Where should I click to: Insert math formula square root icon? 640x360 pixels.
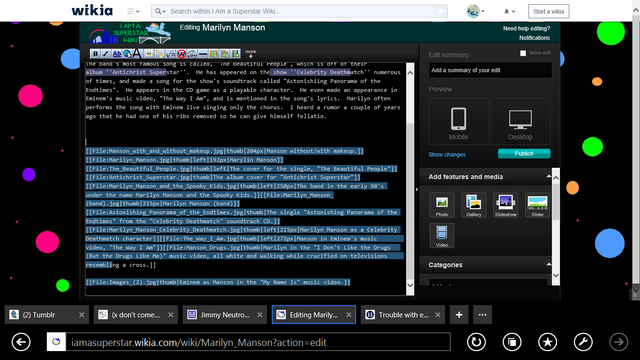(170, 53)
